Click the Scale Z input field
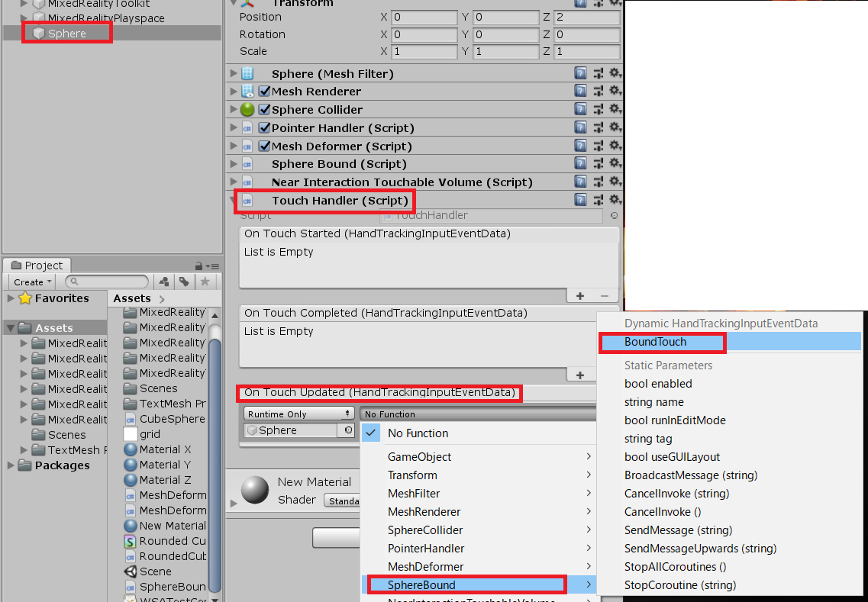The image size is (868, 602). [587, 51]
